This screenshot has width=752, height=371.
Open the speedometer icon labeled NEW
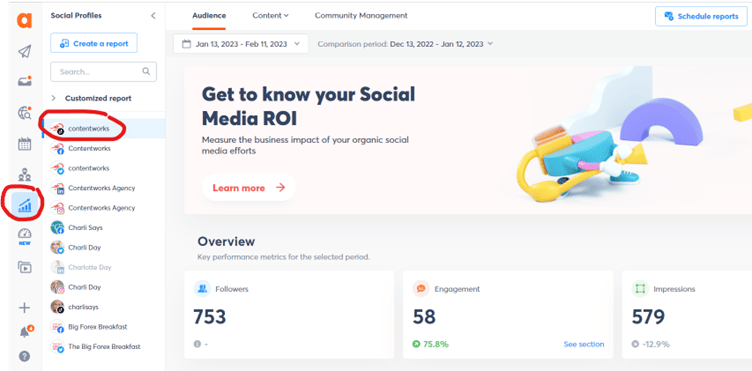[x=24, y=236]
